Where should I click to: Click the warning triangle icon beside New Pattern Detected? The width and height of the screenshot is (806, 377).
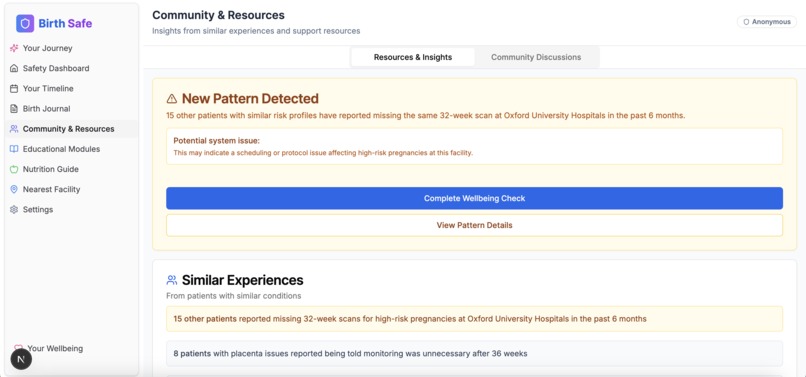(172, 99)
